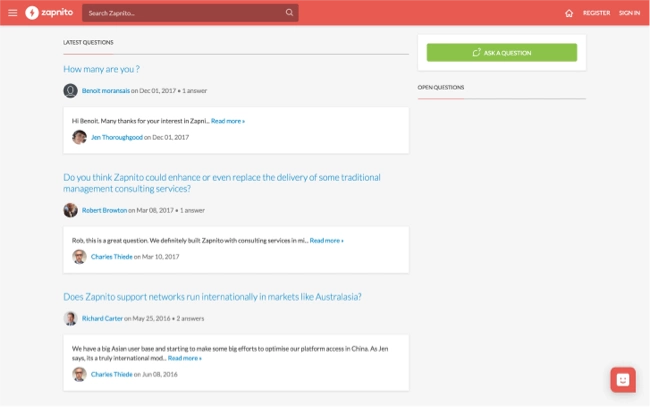
Task: Open question about traditional management consulting services
Action: pyautogui.click(x=222, y=183)
